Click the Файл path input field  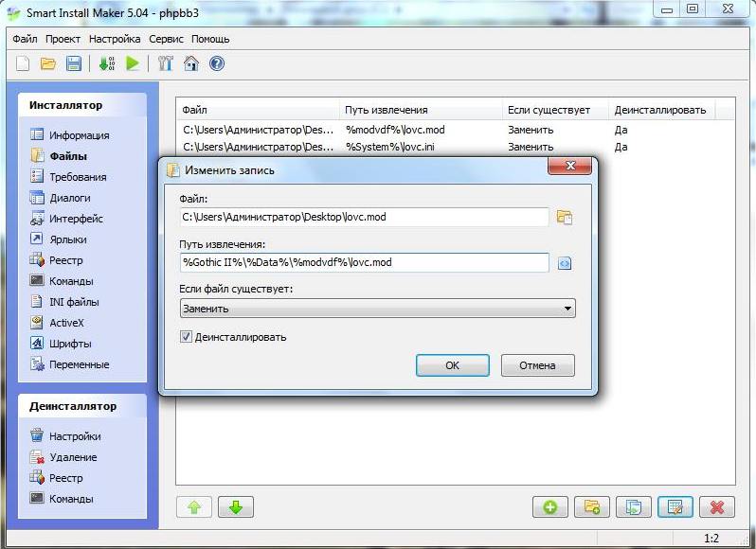point(364,217)
